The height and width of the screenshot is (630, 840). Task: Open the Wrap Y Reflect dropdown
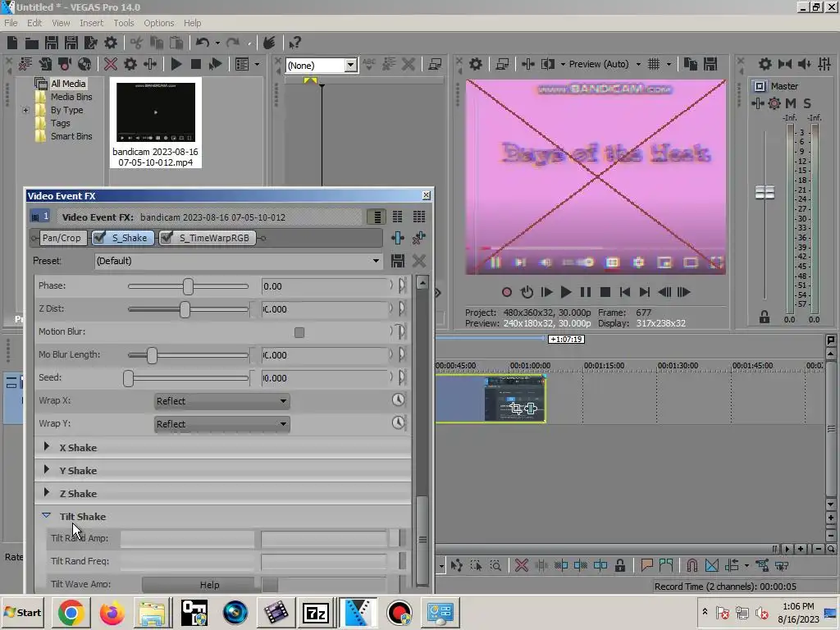coord(221,424)
